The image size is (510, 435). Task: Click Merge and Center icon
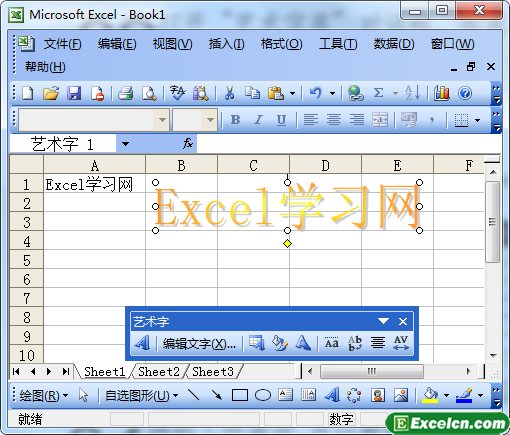[380, 120]
